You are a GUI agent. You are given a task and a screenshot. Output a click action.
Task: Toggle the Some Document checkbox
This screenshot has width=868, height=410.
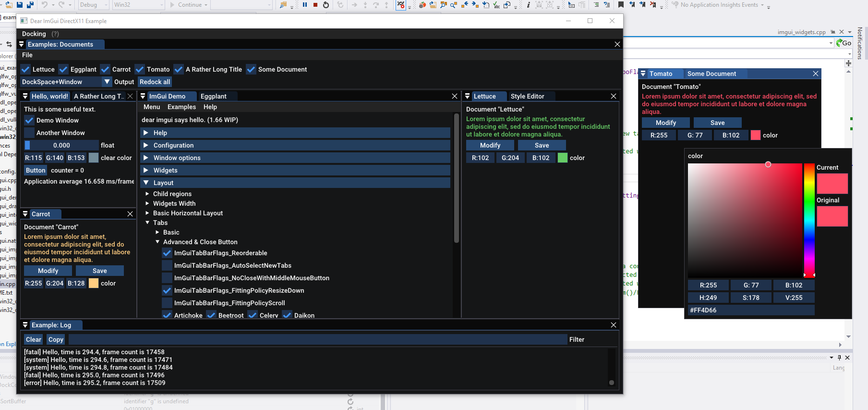pyautogui.click(x=251, y=69)
